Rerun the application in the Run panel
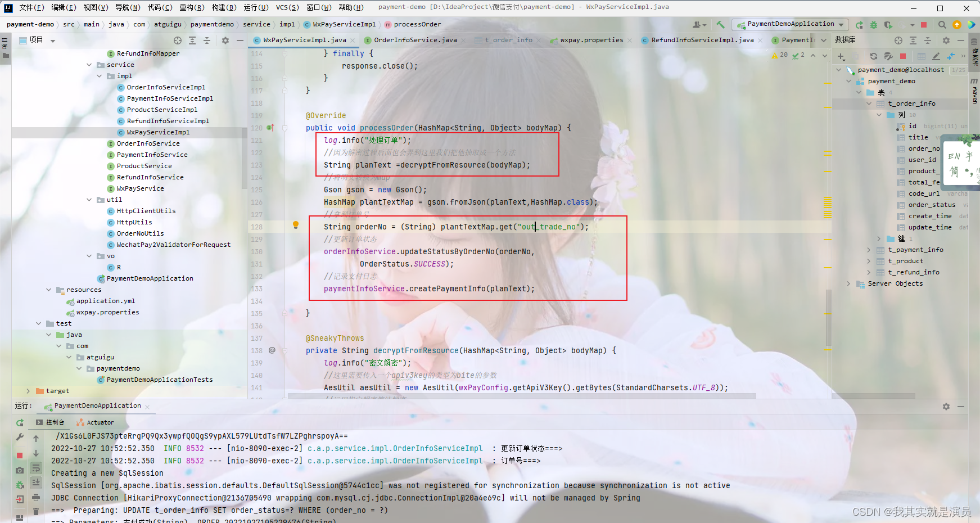The width and height of the screenshot is (980, 523). click(x=20, y=422)
